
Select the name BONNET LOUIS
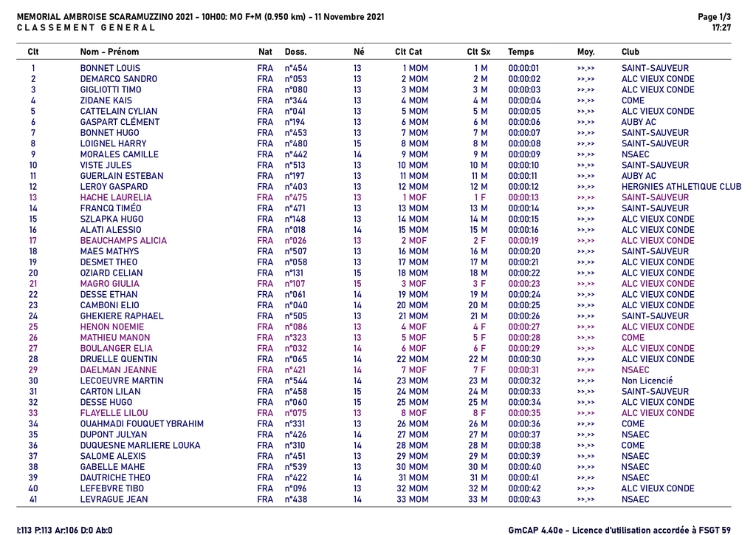pos(110,68)
